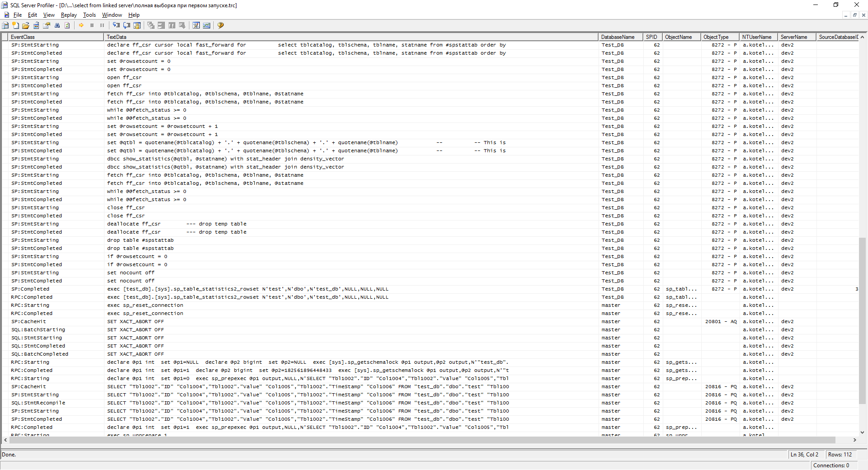Click the Execute One Step icon
The width and height of the screenshot is (868, 470).
pos(116,25)
